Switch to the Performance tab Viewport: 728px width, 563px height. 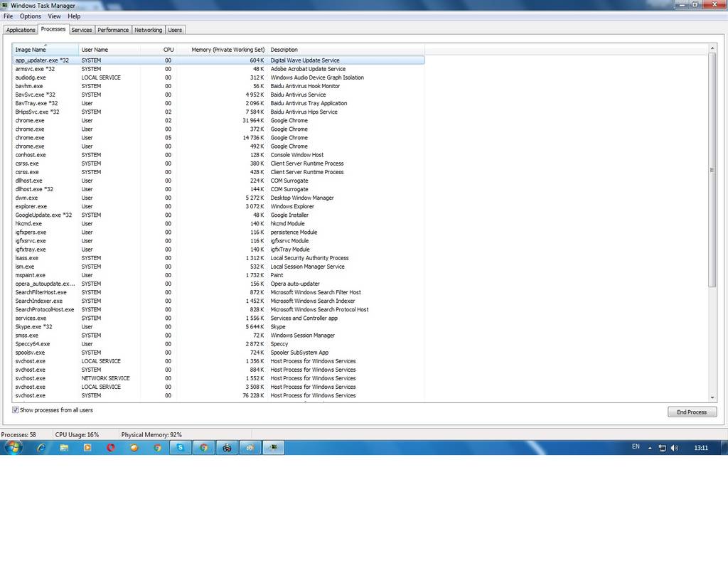coord(113,30)
